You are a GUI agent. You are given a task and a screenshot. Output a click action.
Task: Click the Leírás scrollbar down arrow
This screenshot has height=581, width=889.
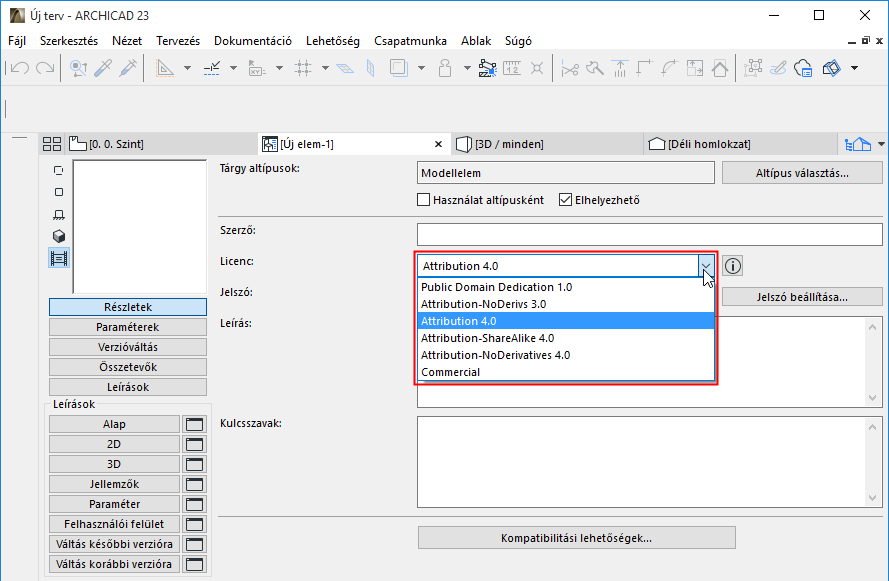(873, 397)
